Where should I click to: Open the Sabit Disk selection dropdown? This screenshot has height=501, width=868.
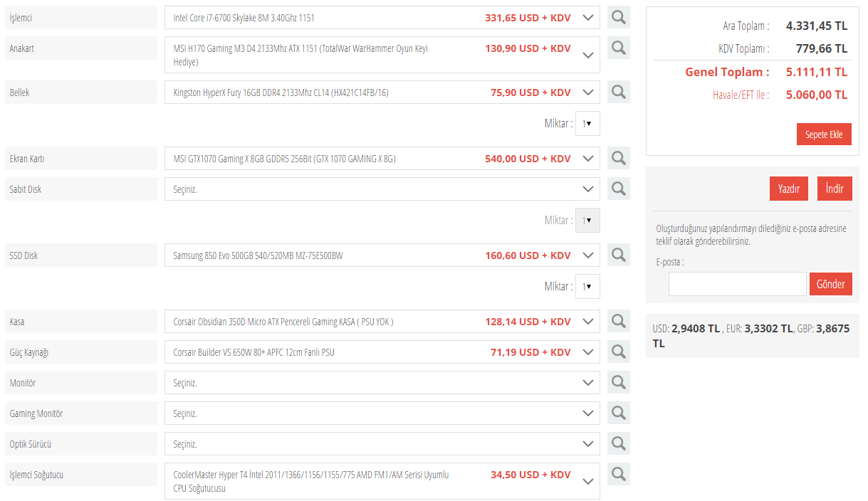coord(382,189)
